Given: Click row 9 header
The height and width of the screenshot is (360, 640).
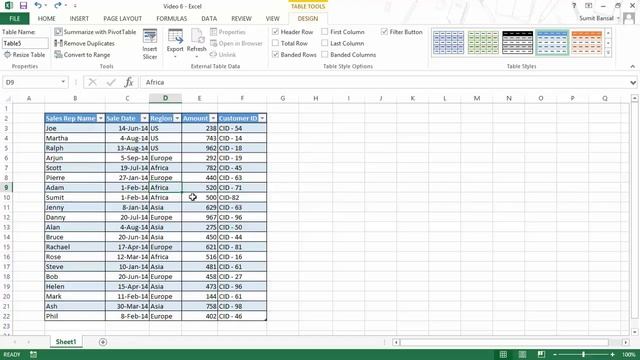Looking at the screenshot, I should click(6, 187).
